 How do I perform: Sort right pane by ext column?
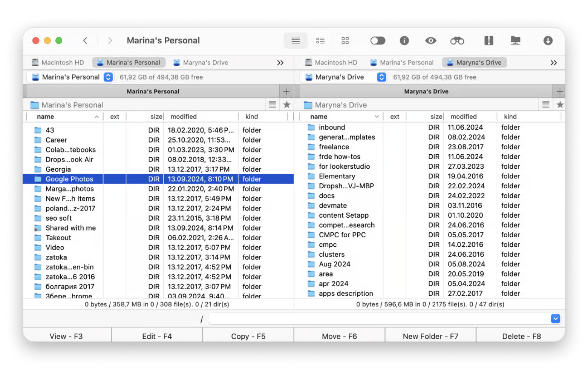pos(395,117)
